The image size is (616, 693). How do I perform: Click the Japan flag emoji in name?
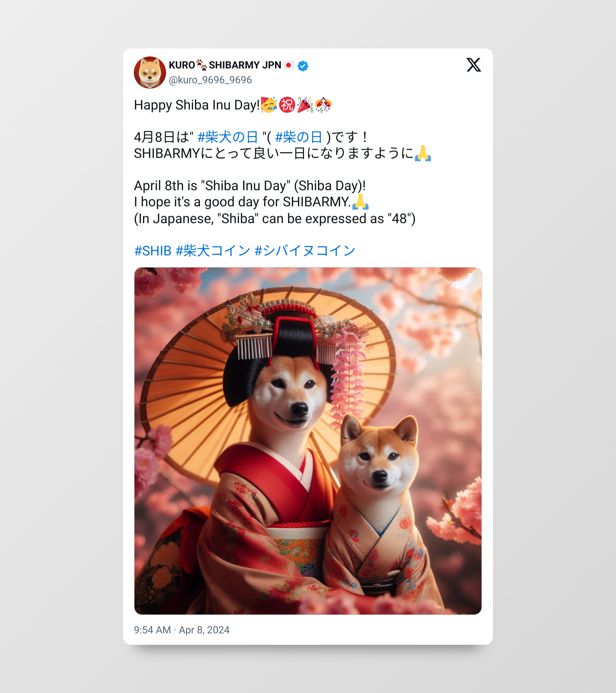[x=288, y=65]
